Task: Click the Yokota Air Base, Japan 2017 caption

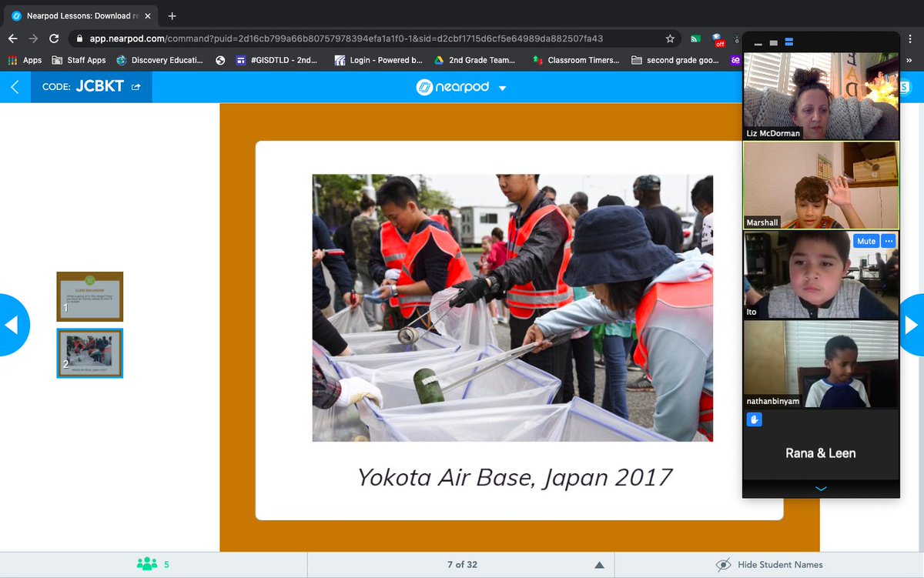Action: point(514,477)
